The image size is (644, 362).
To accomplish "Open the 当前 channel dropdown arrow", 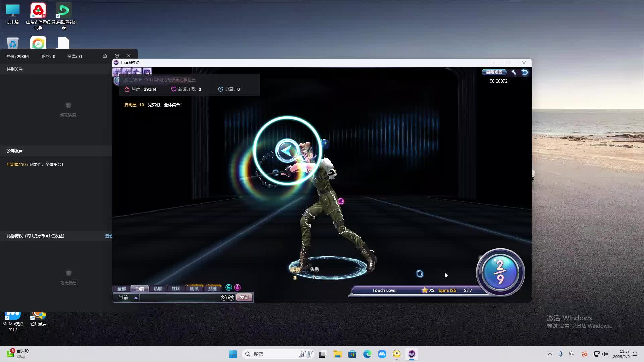I will click(x=136, y=298).
